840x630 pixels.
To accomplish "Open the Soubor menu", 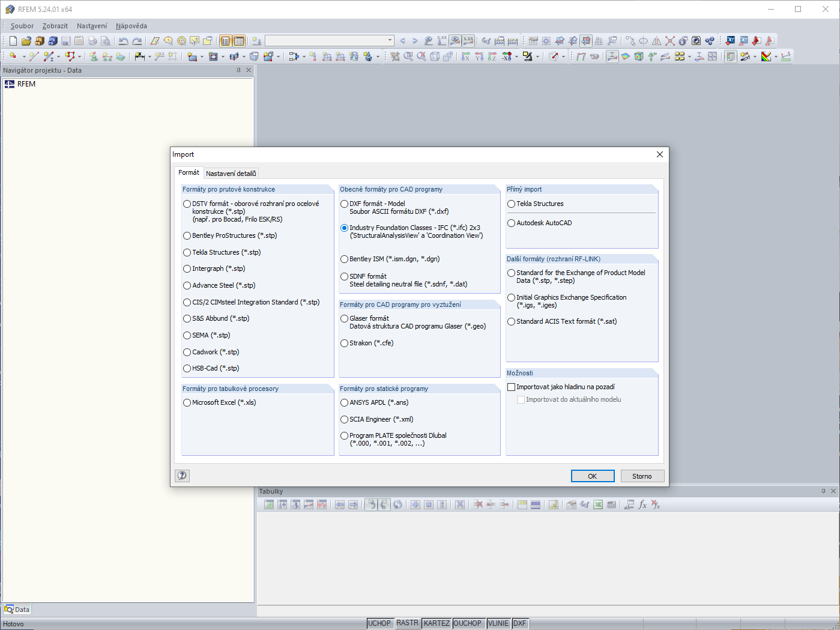I will [x=22, y=26].
